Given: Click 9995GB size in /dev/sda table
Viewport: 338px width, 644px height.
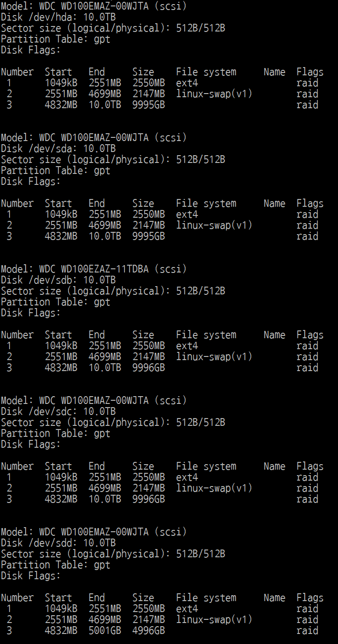Looking at the screenshot, I should click(x=148, y=236).
